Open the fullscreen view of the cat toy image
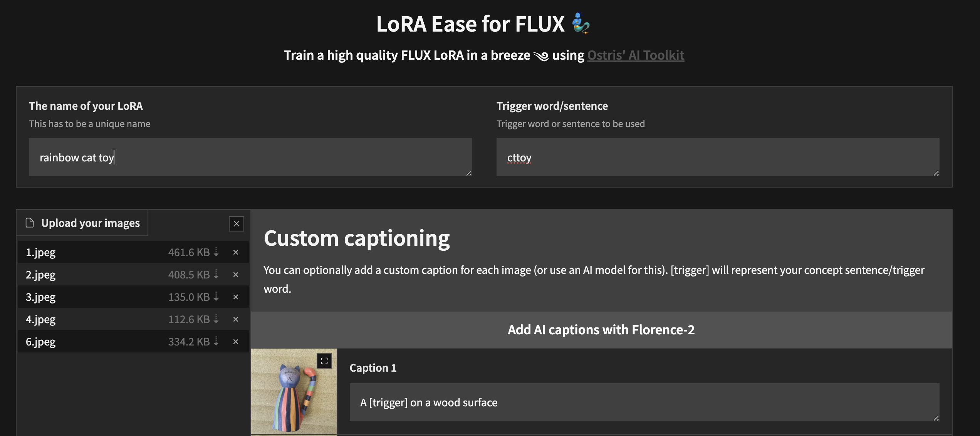 click(324, 361)
